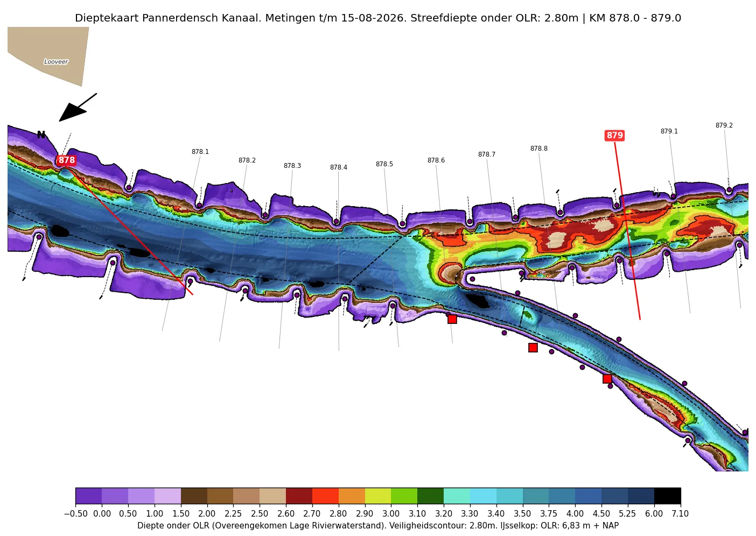Click the black 6.00 to 7.10 legend swatch
Screen dimensions: 756x536
coord(667,496)
